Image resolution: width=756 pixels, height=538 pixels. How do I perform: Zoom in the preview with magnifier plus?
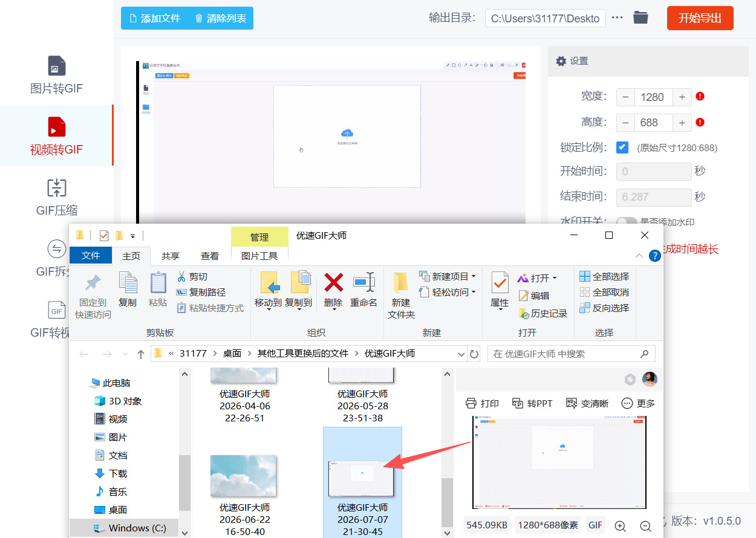tap(620, 525)
